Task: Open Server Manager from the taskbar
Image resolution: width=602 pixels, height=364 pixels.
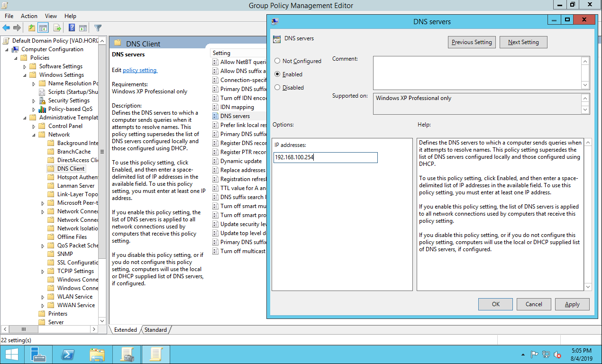Action: click(38, 355)
